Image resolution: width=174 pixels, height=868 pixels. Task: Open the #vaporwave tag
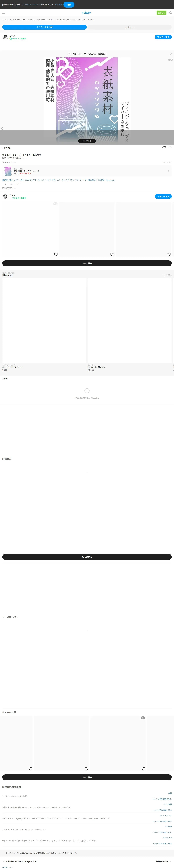110,180
